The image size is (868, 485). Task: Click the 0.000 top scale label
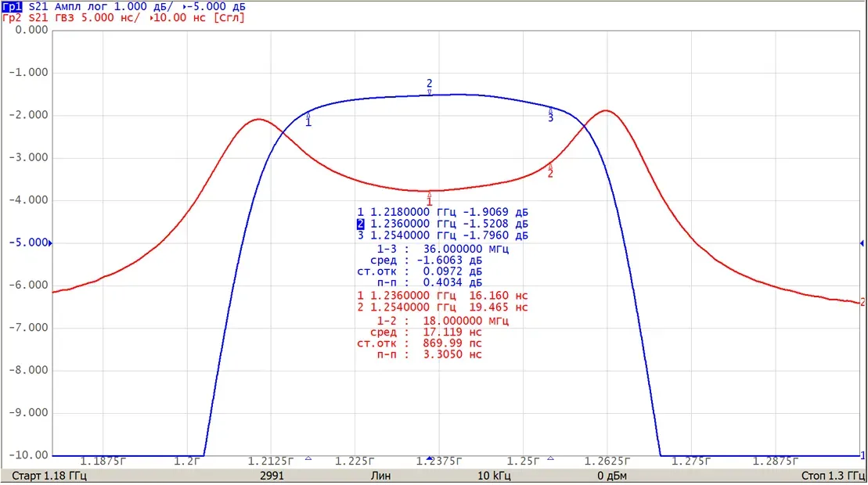pyautogui.click(x=31, y=30)
